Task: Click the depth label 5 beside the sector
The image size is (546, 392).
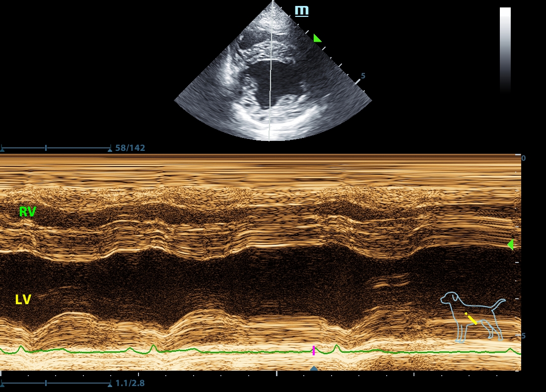Action: 363,76
